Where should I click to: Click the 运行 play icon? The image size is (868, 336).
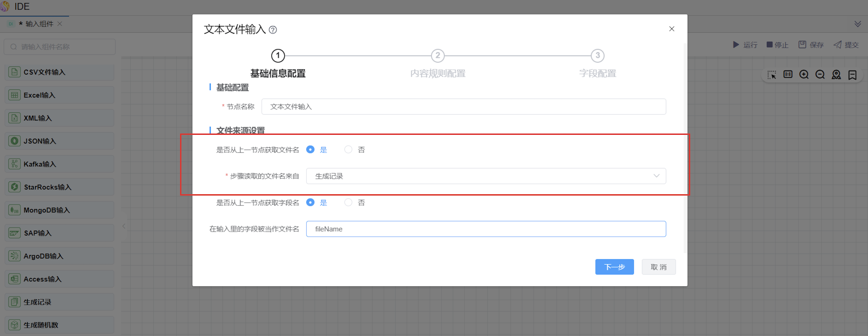pos(736,45)
